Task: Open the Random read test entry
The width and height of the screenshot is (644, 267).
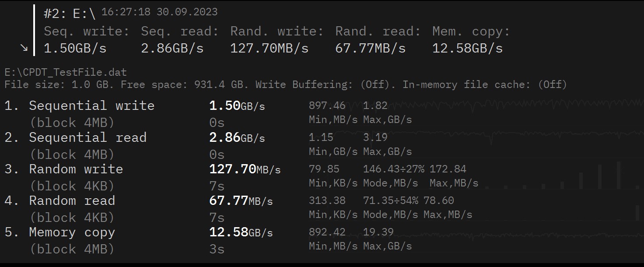Action: click(x=72, y=200)
